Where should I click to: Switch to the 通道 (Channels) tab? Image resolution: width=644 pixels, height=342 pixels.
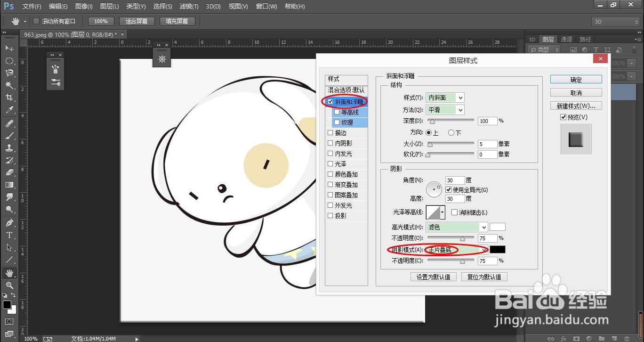566,39
